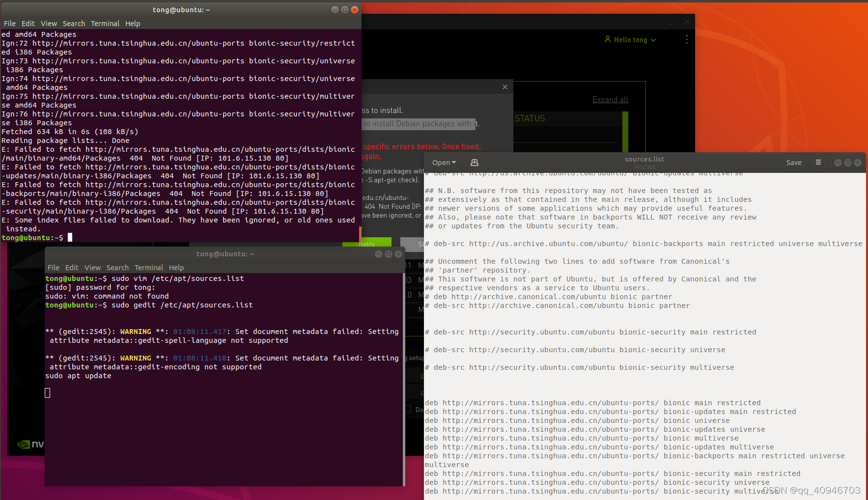Open Terminal menu in lower terminal
The width and height of the screenshot is (868, 500).
click(149, 268)
